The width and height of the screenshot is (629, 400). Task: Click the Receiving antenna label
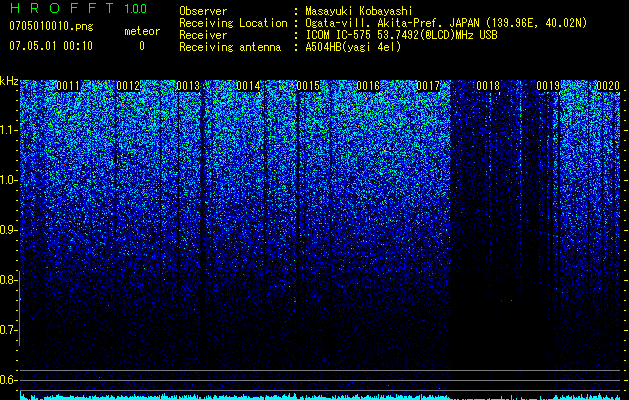tap(230, 47)
